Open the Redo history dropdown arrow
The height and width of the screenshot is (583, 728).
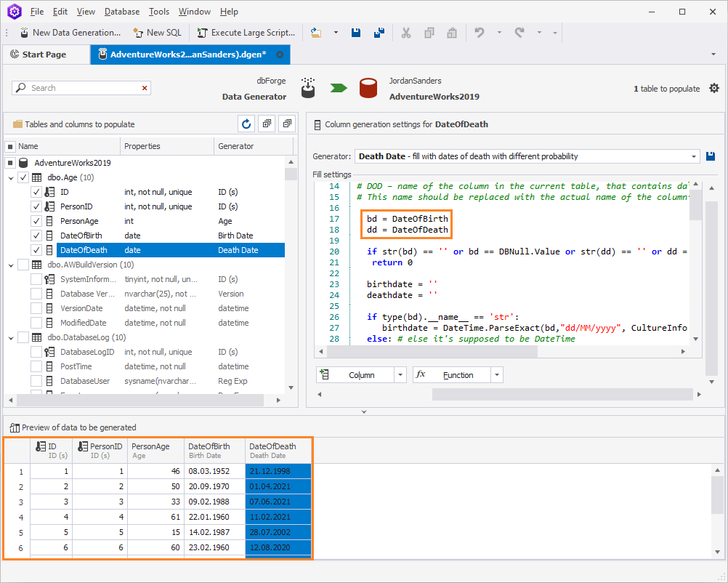coord(539,33)
